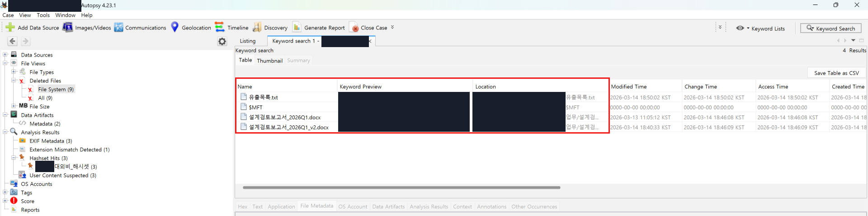The width and height of the screenshot is (868, 216).
Task: Click Save Table as CSV button
Action: pos(836,73)
